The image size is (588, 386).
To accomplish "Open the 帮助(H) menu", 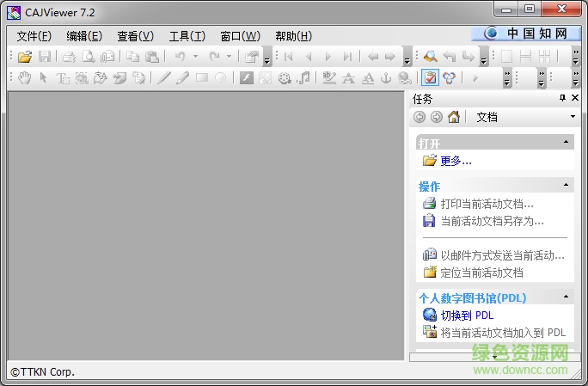I will (x=293, y=36).
